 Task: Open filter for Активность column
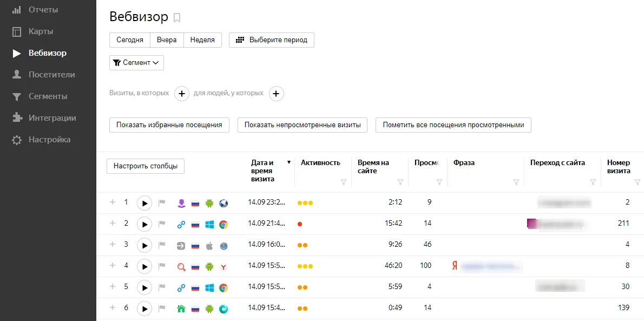pos(343,182)
